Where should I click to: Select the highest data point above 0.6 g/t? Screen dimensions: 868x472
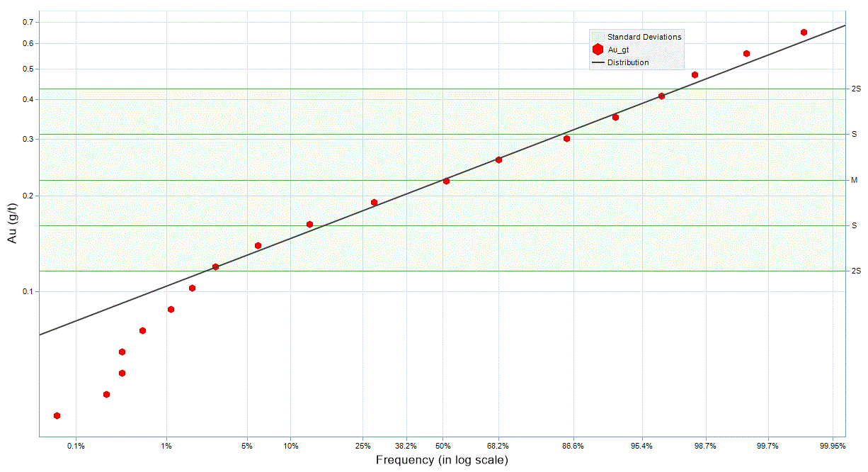click(x=804, y=33)
